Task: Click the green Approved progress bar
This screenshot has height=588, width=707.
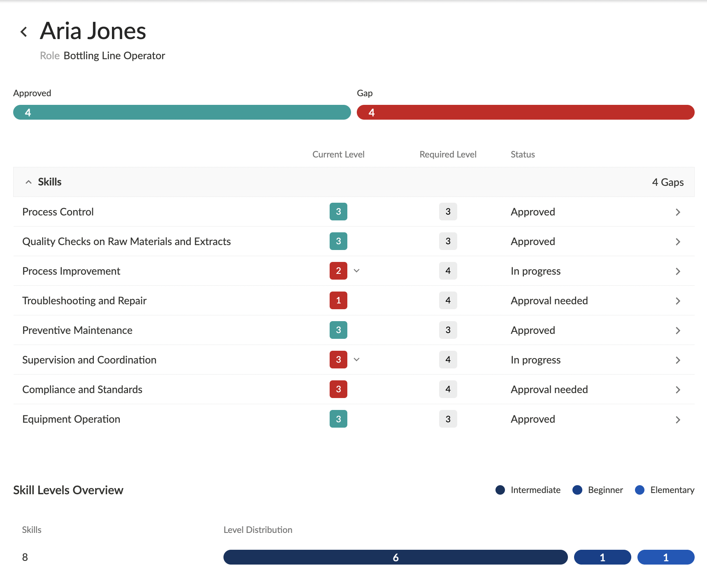Action: pyautogui.click(x=181, y=112)
